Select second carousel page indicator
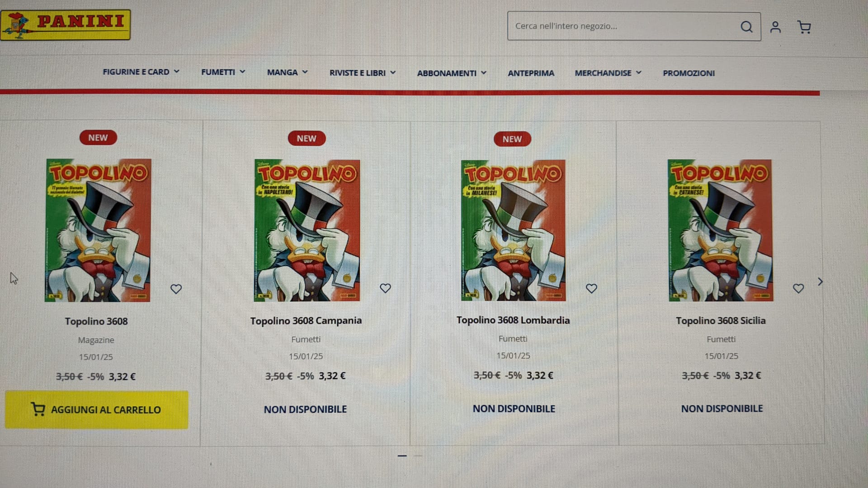This screenshot has width=868, height=488. [x=418, y=456]
